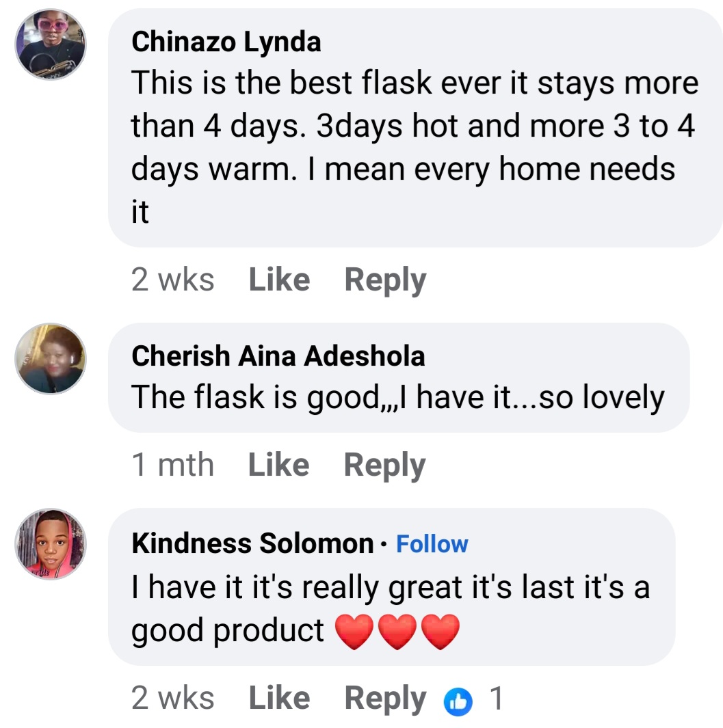Like Kindness Solomon's comment
Screen dimensions: 723x728
pos(279,699)
